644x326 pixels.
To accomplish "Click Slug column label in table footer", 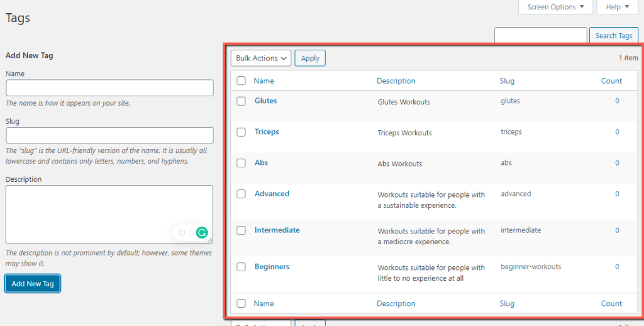I will pos(507,304).
